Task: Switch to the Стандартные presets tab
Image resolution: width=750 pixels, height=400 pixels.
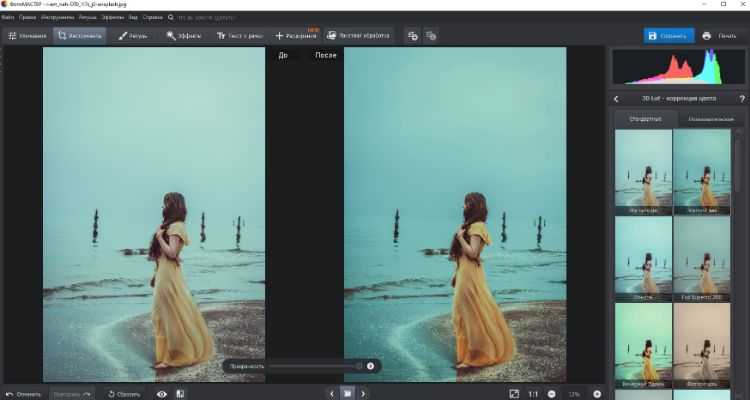Action: click(645, 119)
